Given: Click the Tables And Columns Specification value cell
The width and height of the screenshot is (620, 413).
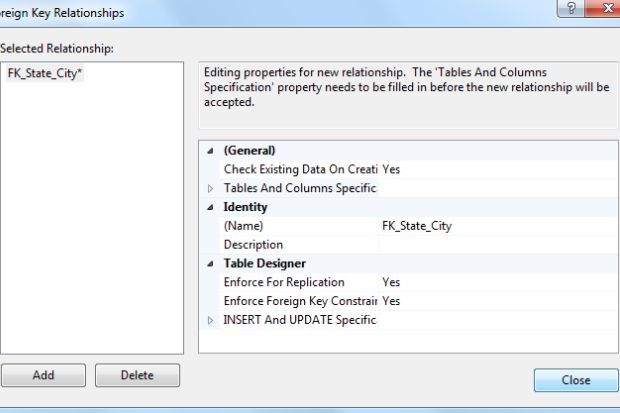Looking at the screenshot, I should pos(495,188).
